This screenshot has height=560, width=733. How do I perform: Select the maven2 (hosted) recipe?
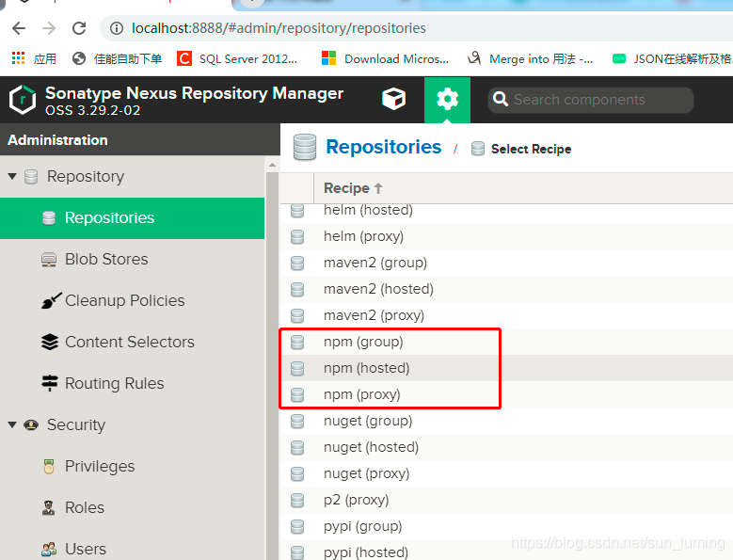click(x=506, y=289)
